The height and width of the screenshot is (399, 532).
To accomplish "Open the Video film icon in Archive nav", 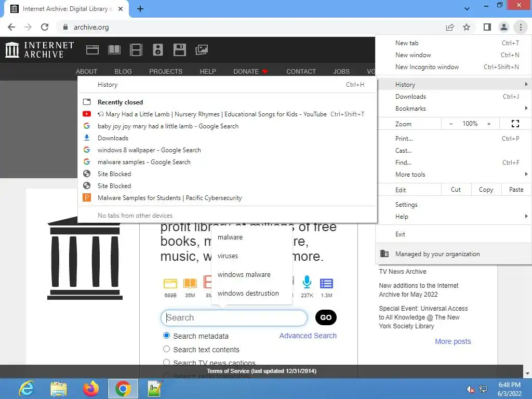I will pyautogui.click(x=136, y=50).
